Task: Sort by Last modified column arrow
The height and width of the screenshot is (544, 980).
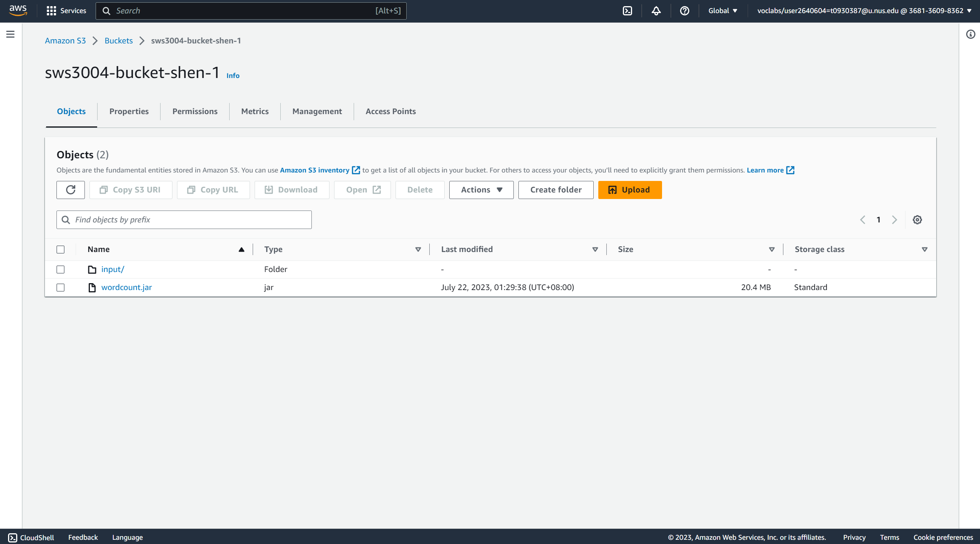Action: (595, 249)
